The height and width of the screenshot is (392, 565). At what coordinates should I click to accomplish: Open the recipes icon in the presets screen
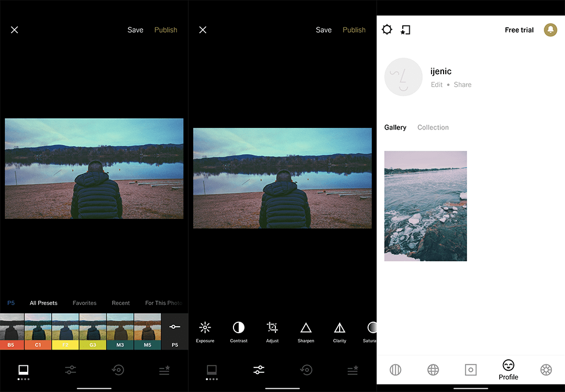(x=165, y=370)
